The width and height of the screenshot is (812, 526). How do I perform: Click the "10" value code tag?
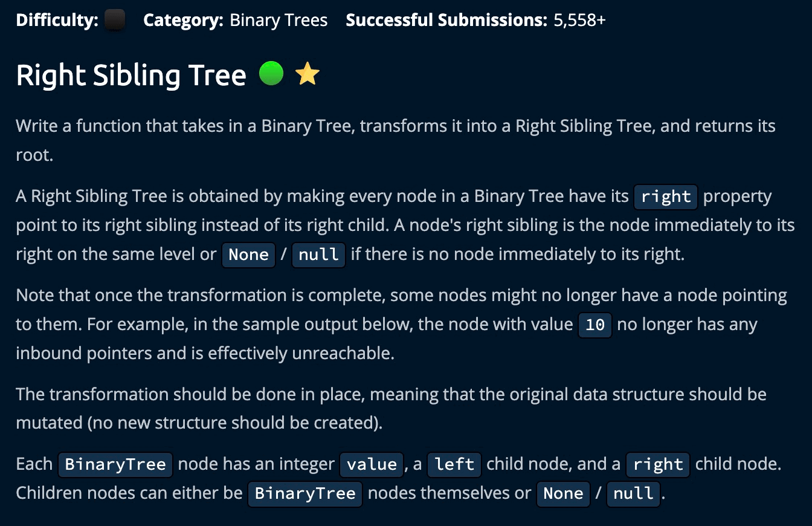coord(595,325)
